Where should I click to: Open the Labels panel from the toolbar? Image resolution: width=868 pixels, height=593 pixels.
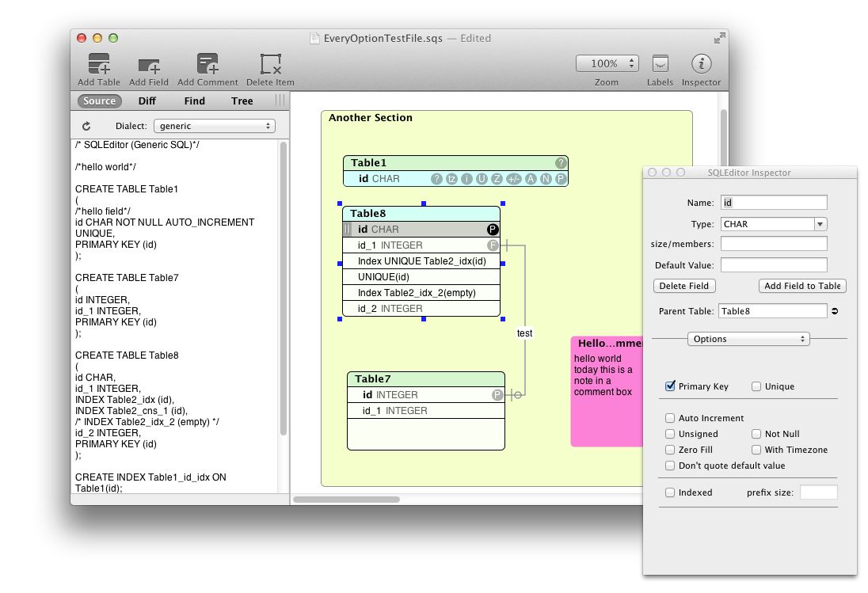tap(660, 63)
